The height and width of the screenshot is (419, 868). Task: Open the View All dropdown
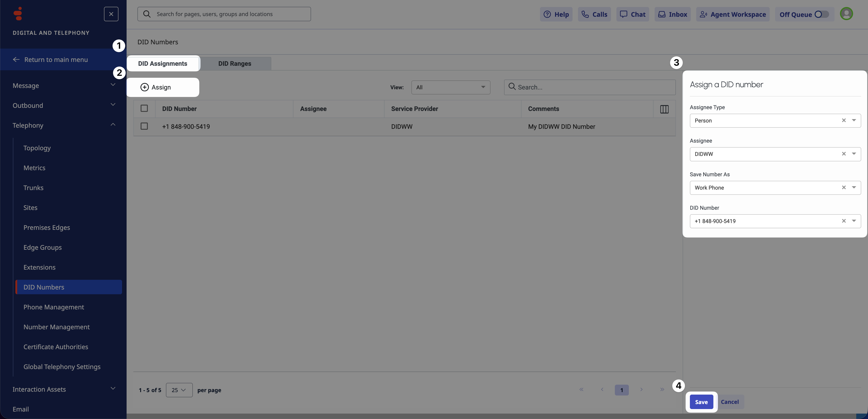pos(451,87)
